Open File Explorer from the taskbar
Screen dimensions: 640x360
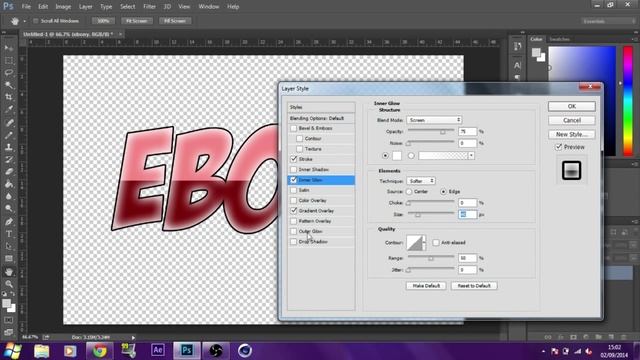[x=41, y=350]
